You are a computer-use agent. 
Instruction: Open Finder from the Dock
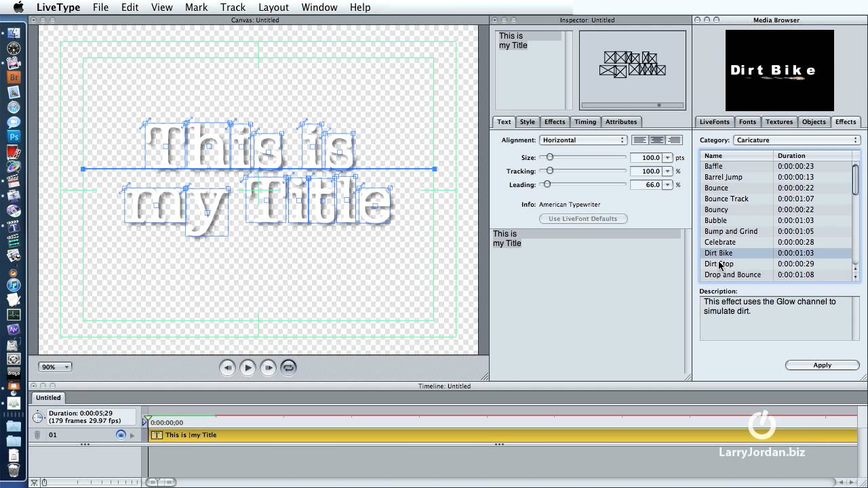[14, 32]
